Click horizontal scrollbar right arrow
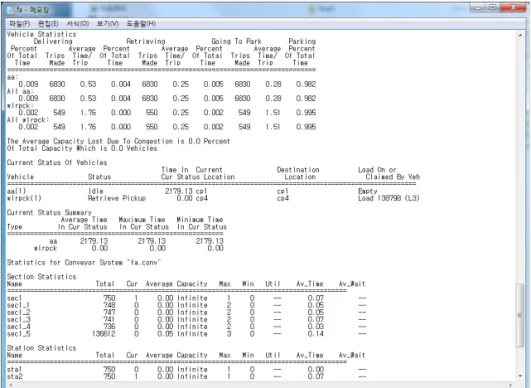 pyautogui.click(x=511, y=385)
